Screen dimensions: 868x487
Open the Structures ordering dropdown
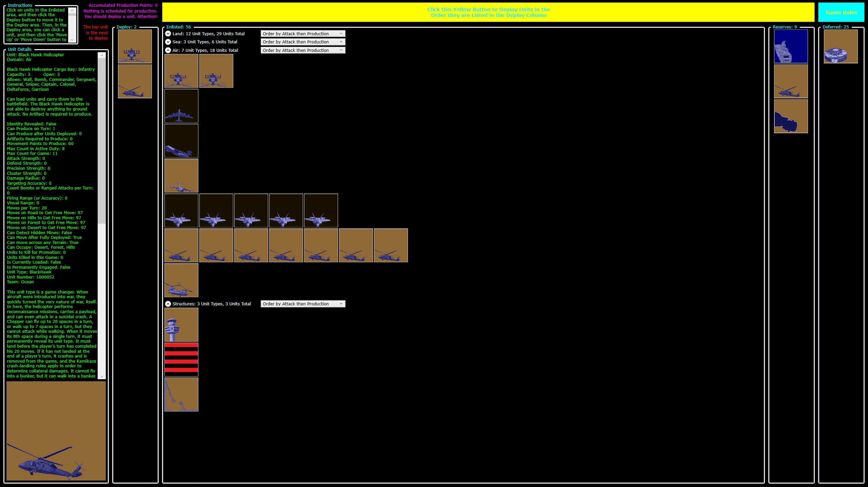point(303,304)
